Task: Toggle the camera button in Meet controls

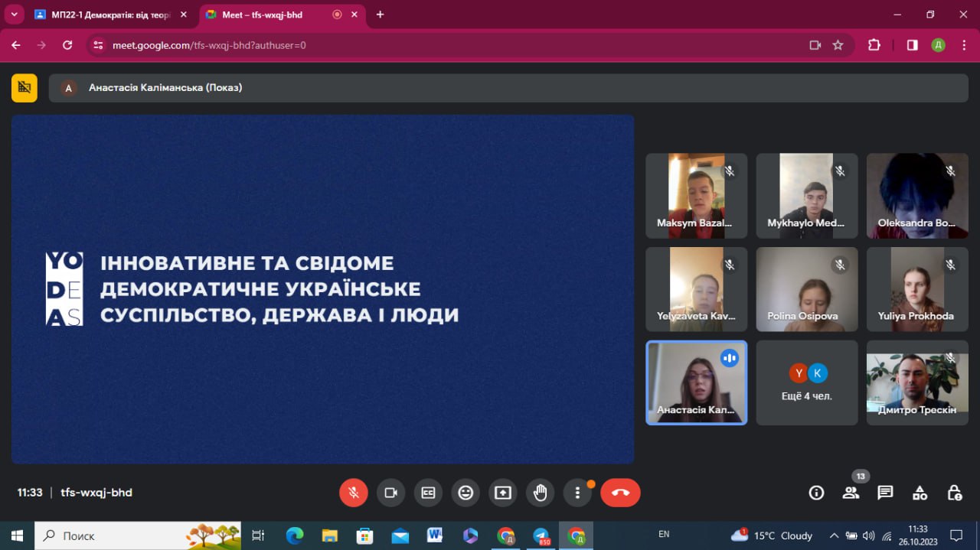Action: pyautogui.click(x=390, y=493)
